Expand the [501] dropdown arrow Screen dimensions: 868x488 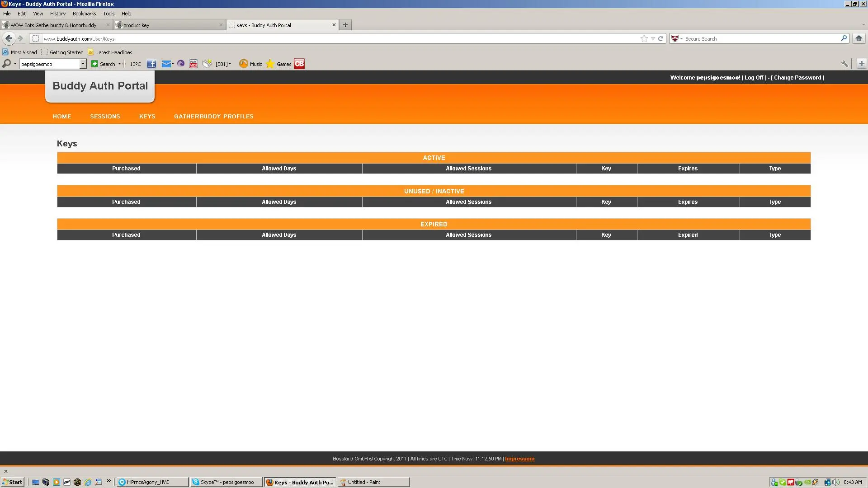click(230, 64)
